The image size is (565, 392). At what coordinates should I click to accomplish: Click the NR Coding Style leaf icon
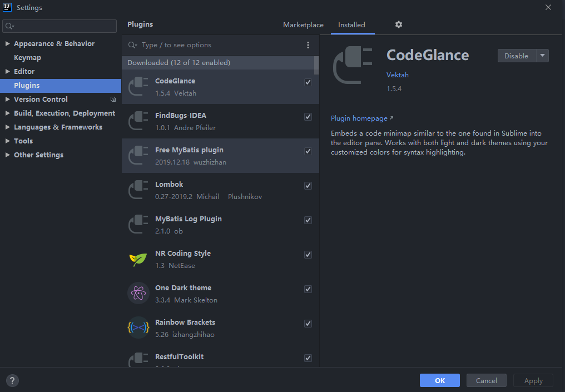tap(138, 259)
